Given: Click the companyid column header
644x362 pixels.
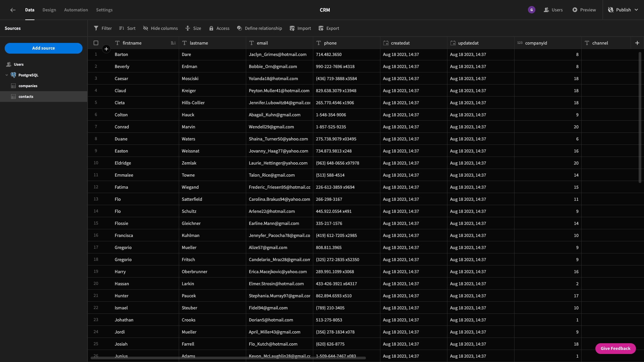Looking at the screenshot, I should click(548, 43).
